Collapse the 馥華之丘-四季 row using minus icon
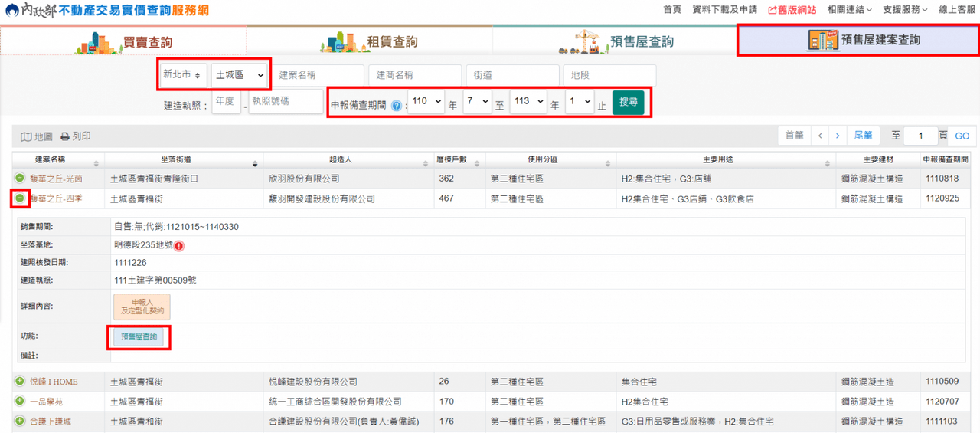The height and width of the screenshot is (433, 980). point(20,198)
